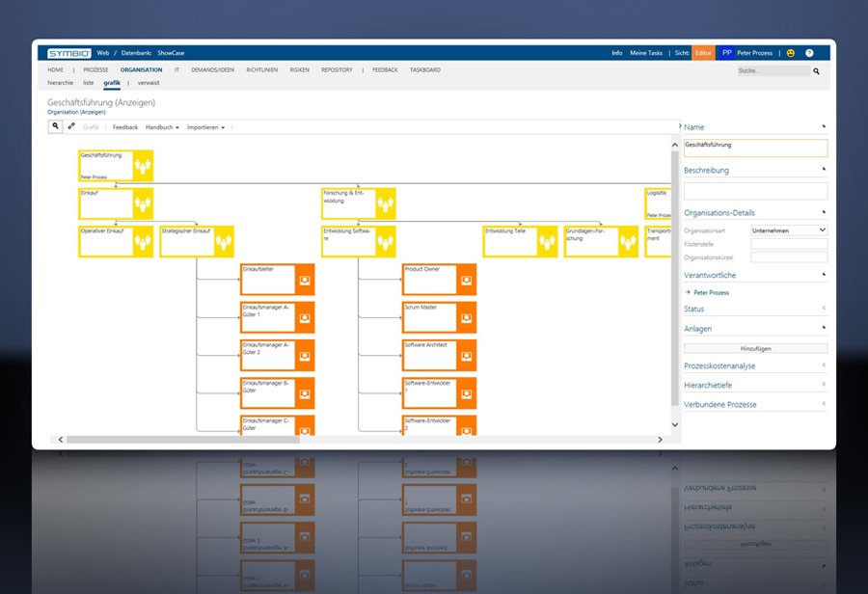Screen dimensions: 868x594
Task: Click the Suche search field
Action: click(773, 70)
